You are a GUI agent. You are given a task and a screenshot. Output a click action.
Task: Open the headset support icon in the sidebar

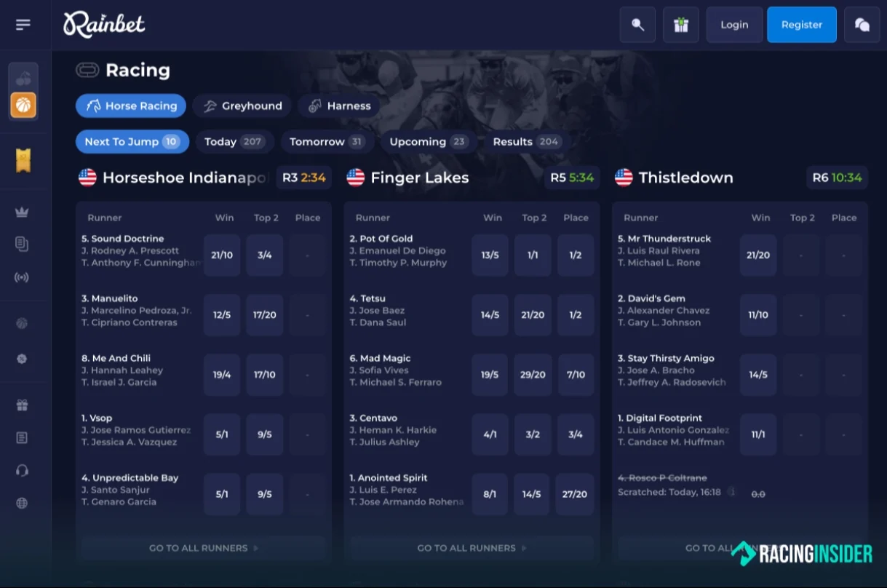[23, 471]
